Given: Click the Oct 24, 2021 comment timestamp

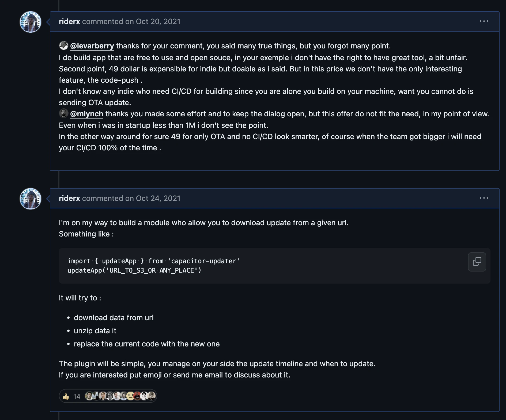Looking at the screenshot, I should 158,198.
